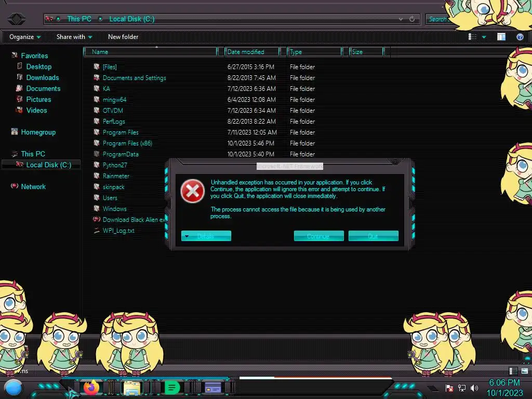
Task: Click the round back navigation button
Action: [x=16, y=19]
